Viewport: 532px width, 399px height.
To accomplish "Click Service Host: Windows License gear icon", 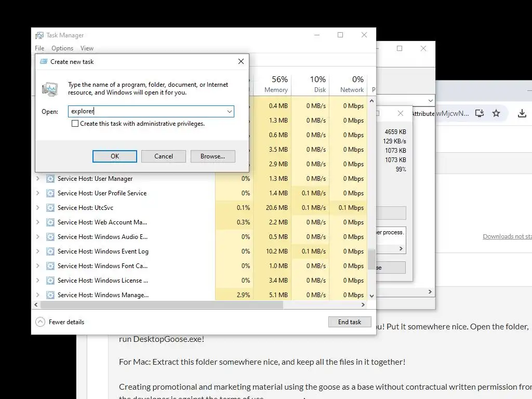I will tap(50, 281).
